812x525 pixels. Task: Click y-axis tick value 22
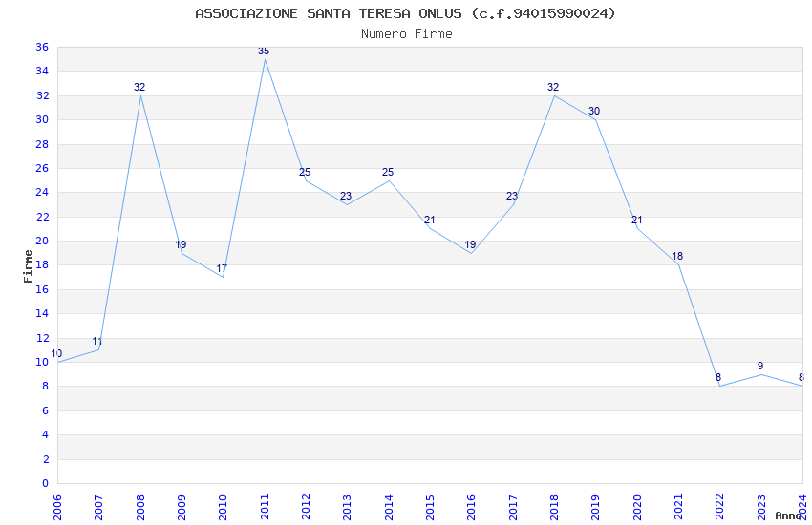point(42,217)
